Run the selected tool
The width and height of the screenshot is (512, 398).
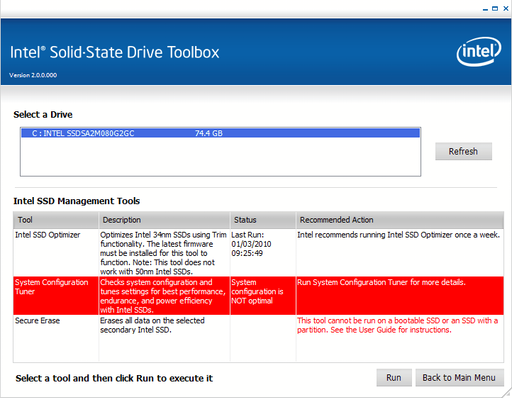tap(394, 378)
